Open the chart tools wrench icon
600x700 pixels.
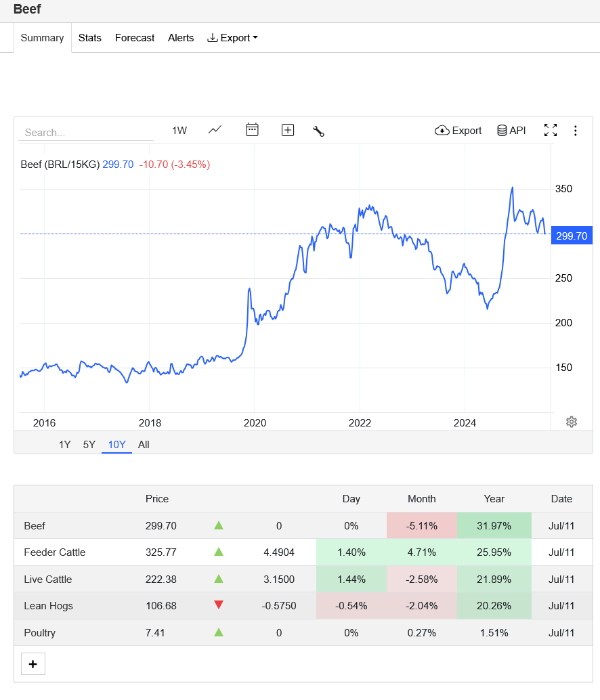coord(318,131)
